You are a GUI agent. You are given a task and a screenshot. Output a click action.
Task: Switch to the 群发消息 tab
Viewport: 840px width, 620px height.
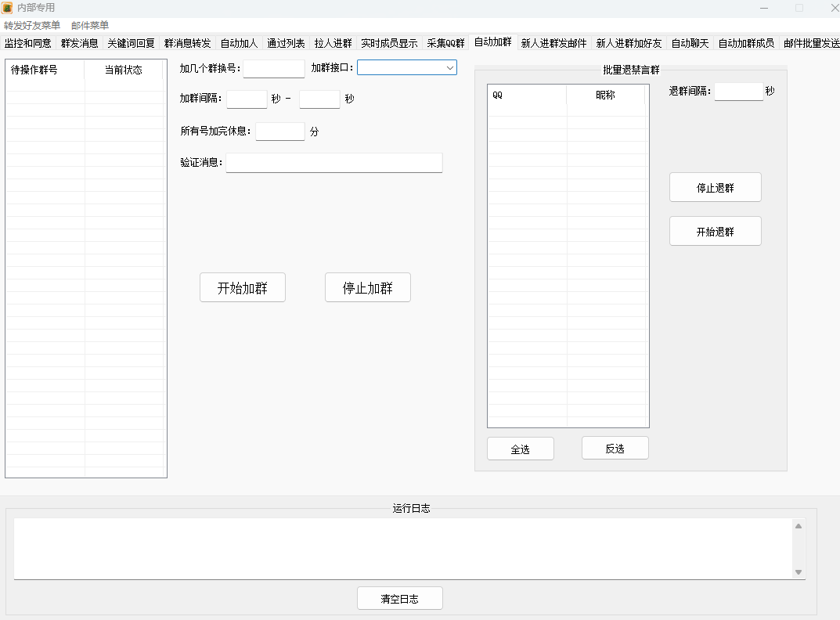click(x=80, y=44)
